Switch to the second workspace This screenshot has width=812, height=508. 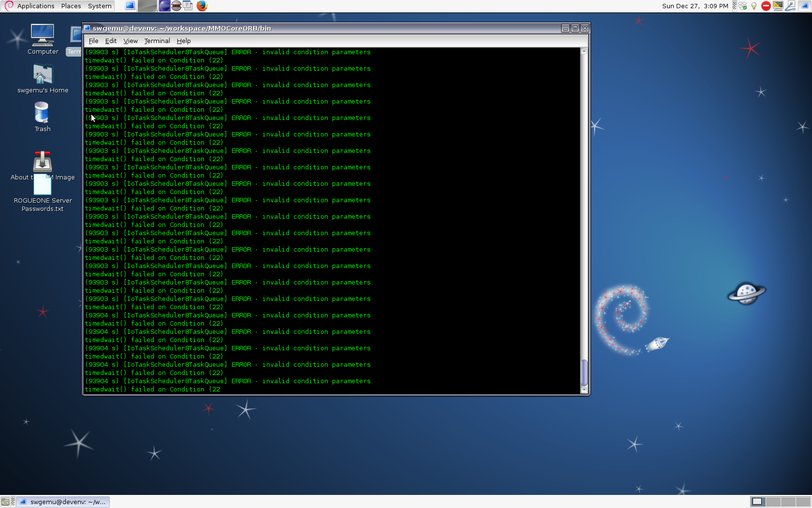pyautogui.click(x=773, y=502)
